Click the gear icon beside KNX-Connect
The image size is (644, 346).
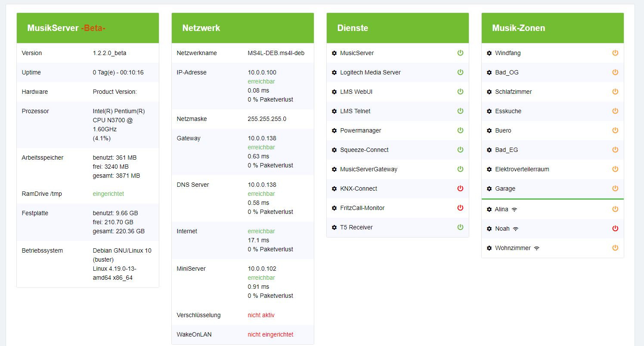tap(334, 189)
